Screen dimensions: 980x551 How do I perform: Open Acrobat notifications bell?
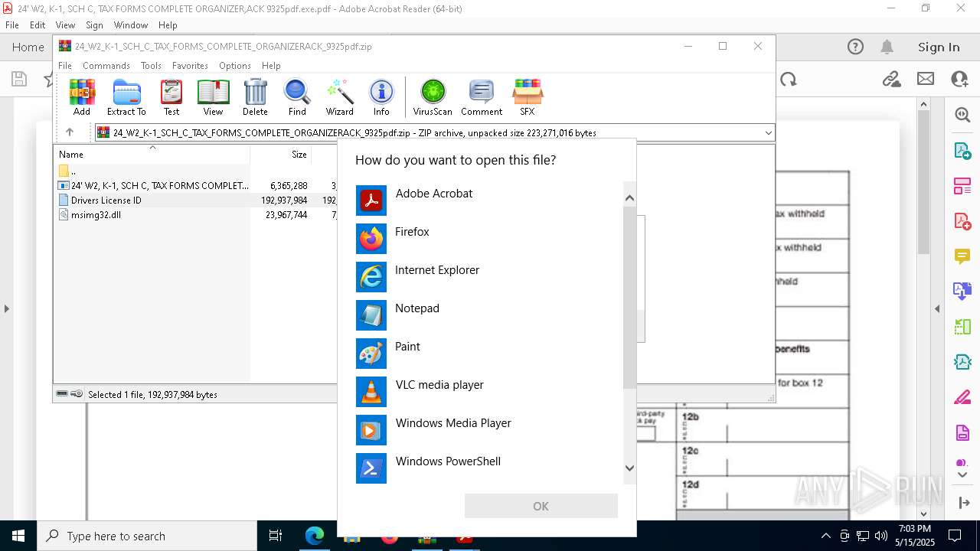click(887, 47)
